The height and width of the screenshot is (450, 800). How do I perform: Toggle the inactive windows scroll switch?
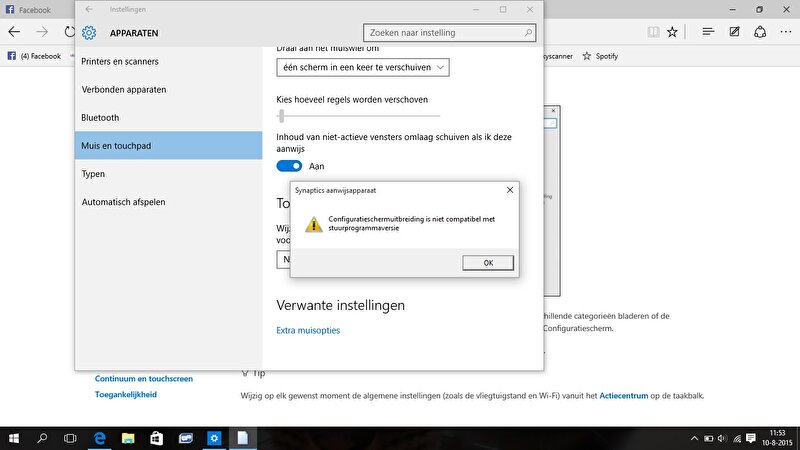(x=289, y=166)
